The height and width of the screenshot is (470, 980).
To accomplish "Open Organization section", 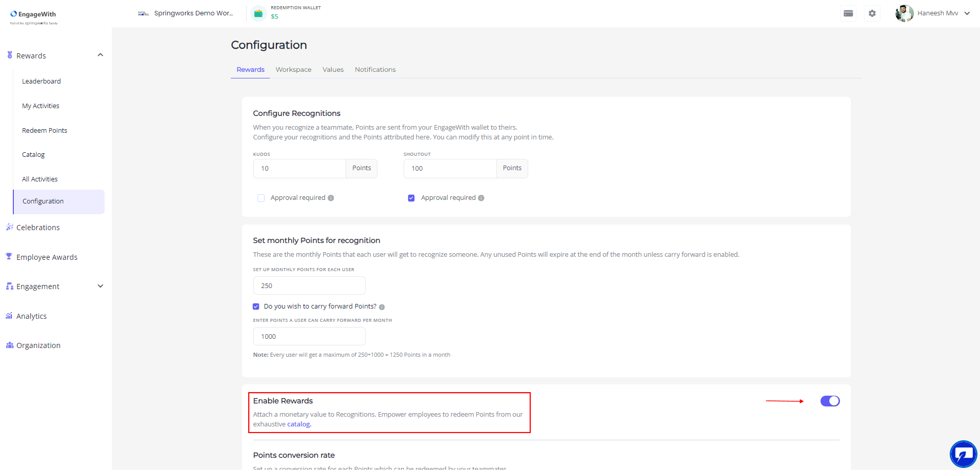I will [x=38, y=345].
